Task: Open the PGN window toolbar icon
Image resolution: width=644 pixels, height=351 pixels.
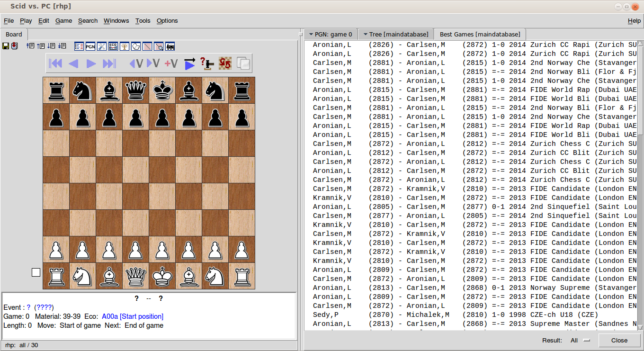Action: [x=90, y=46]
